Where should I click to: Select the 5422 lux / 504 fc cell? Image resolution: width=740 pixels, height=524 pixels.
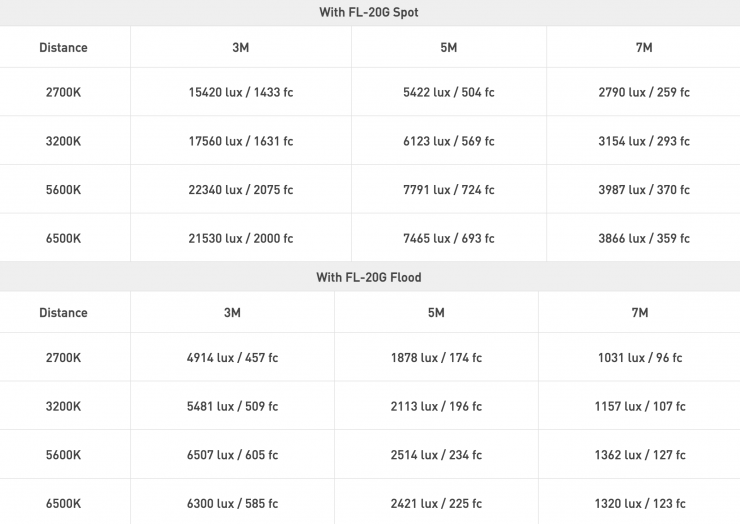coord(448,92)
